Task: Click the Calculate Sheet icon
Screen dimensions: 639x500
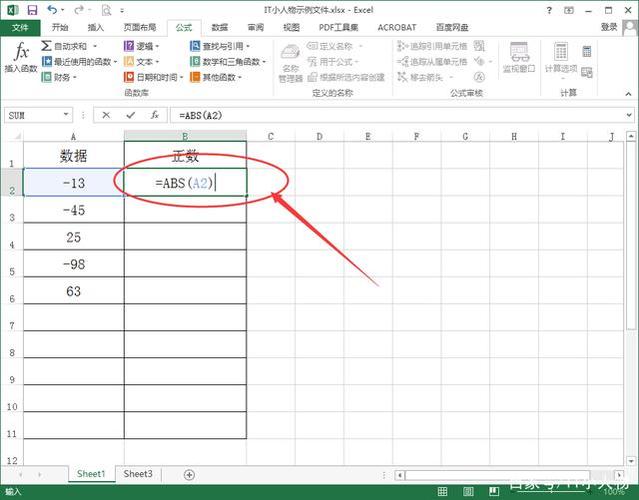Action: click(x=587, y=73)
